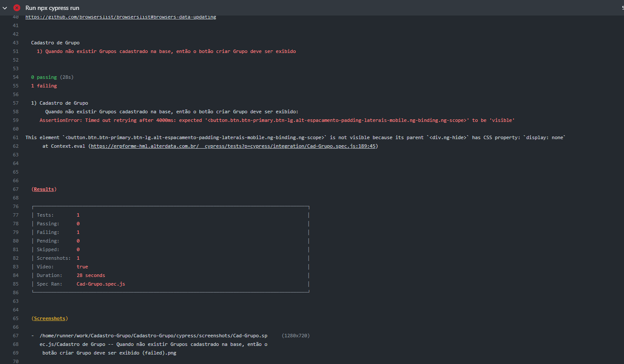Click the 'Tests:' results row
Image resolution: width=624 pixels, height=364 pixels.
[171, 215]
